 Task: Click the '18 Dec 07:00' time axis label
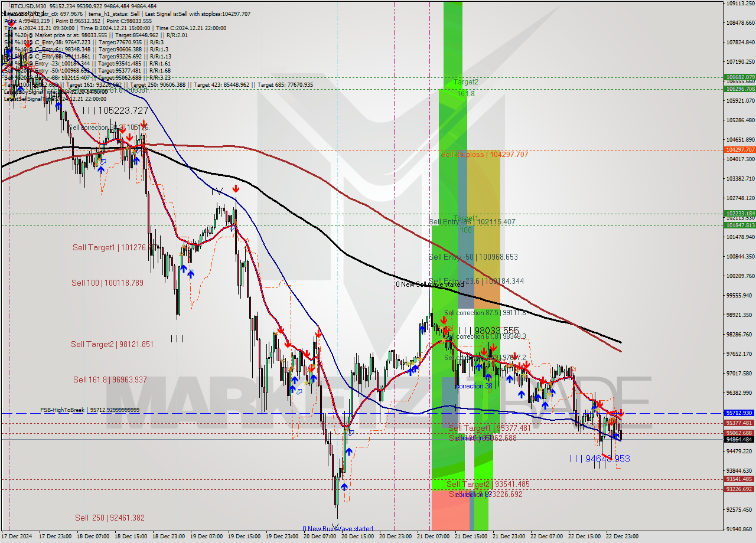click(x=94, y=537)
